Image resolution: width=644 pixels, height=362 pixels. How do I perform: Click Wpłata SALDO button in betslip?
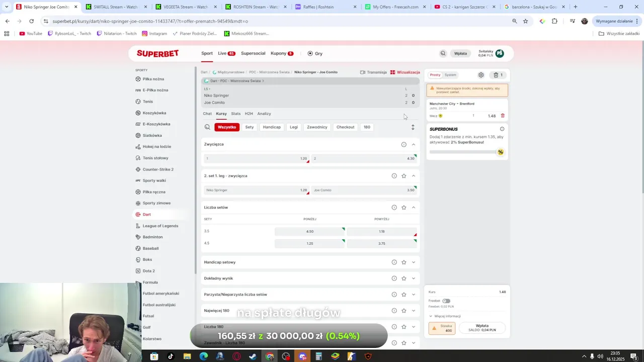coord(482,328)
